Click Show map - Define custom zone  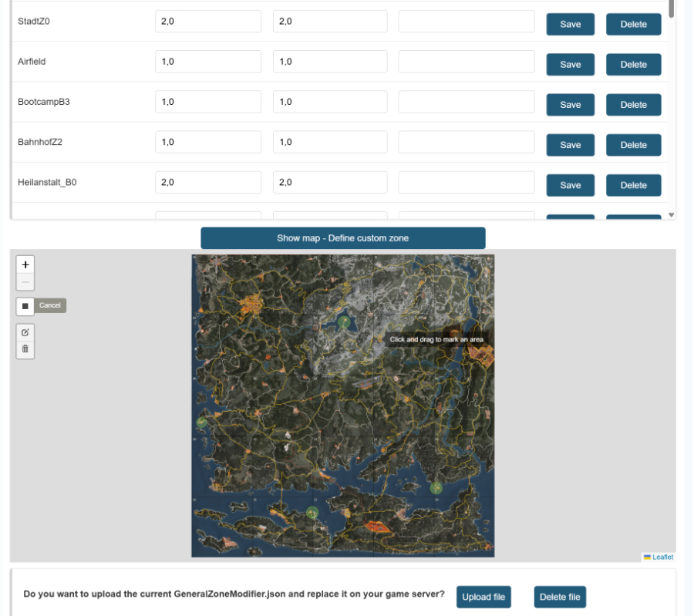click(342, 237)
